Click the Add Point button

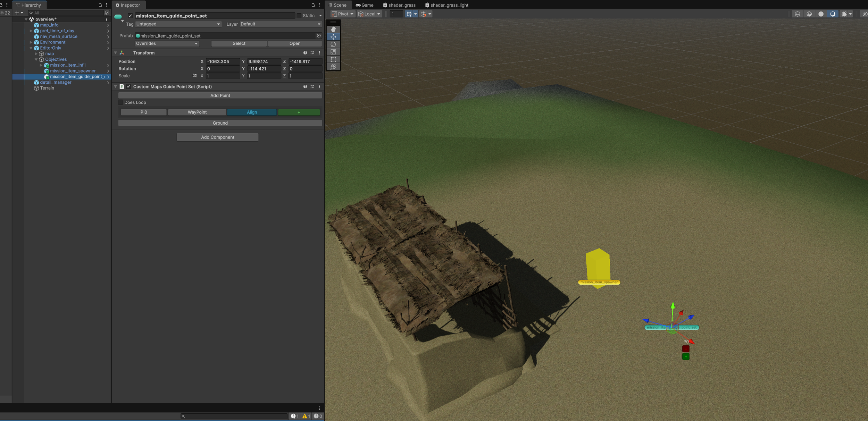[220, 95]
